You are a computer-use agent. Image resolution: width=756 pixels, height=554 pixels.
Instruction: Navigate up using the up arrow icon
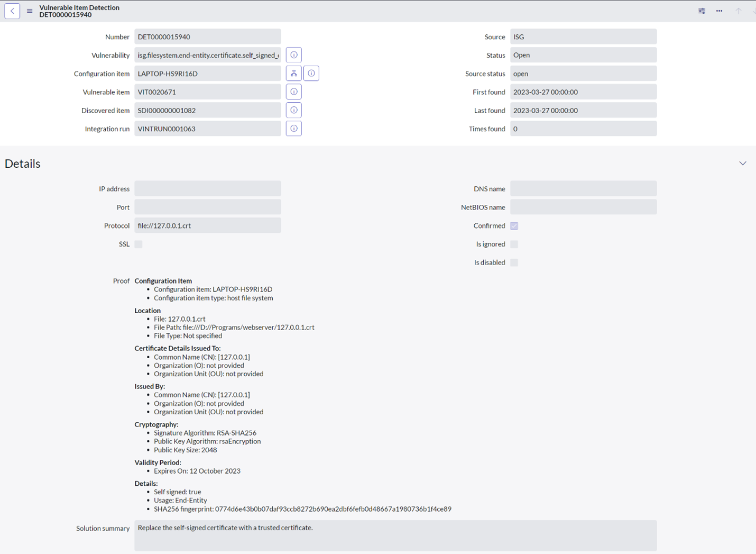[x=739, y=11]
